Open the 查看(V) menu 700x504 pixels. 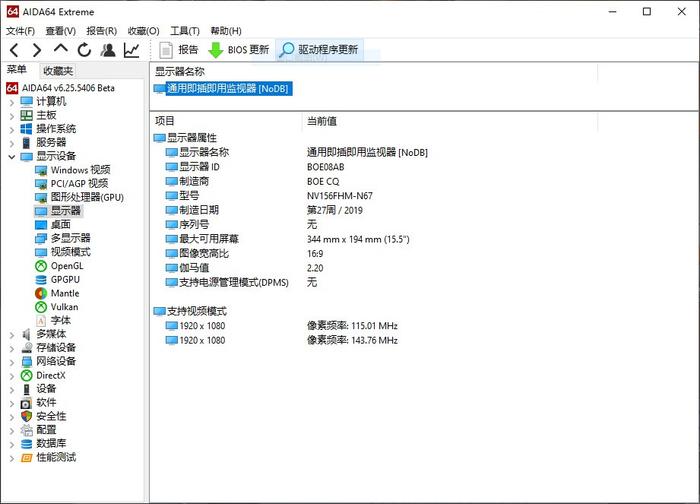(61, 31)
